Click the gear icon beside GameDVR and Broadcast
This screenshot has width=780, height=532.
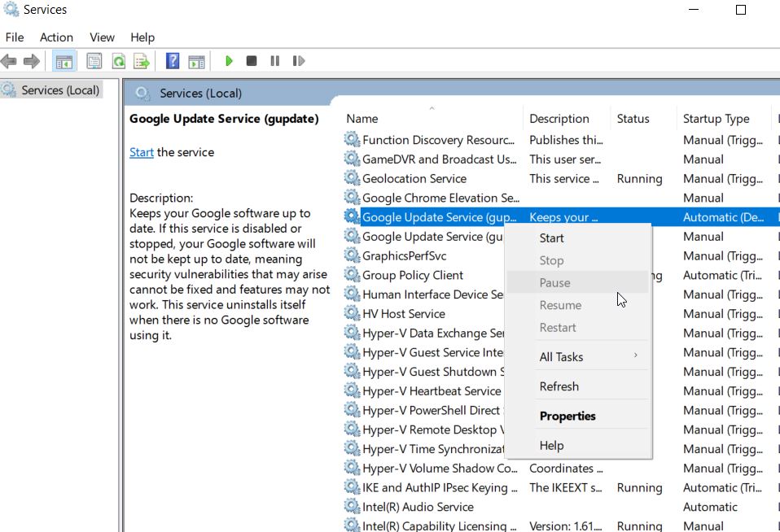tap(352, 159)
